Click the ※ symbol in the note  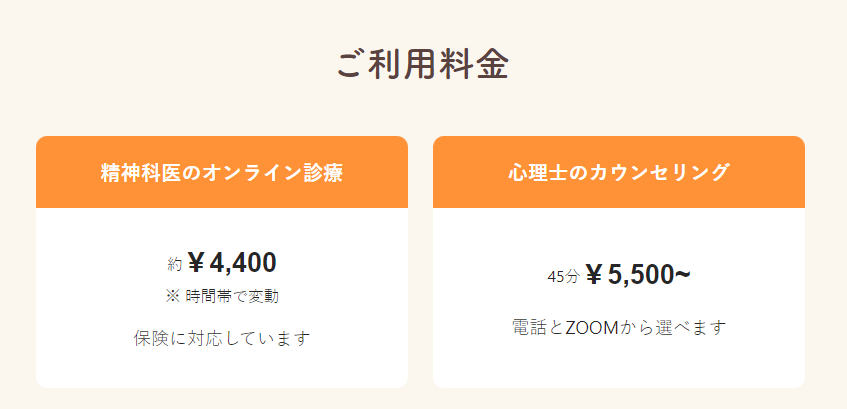(172, 296)
